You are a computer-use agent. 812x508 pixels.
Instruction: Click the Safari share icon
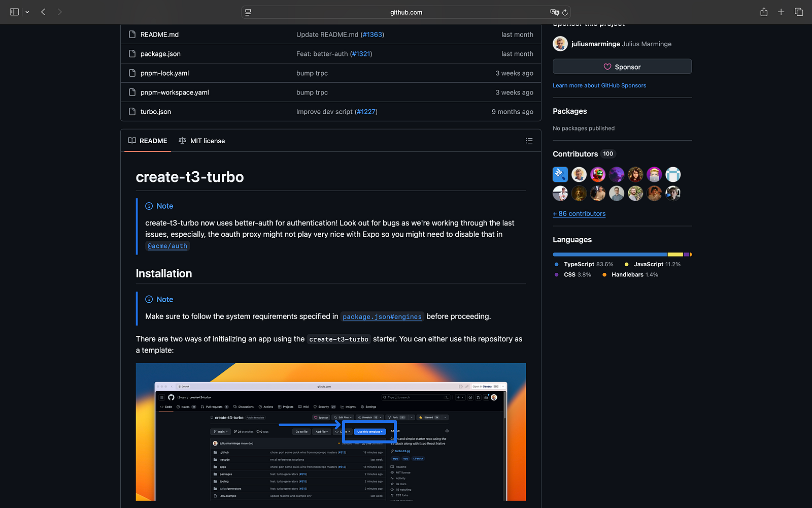point(763,12)
